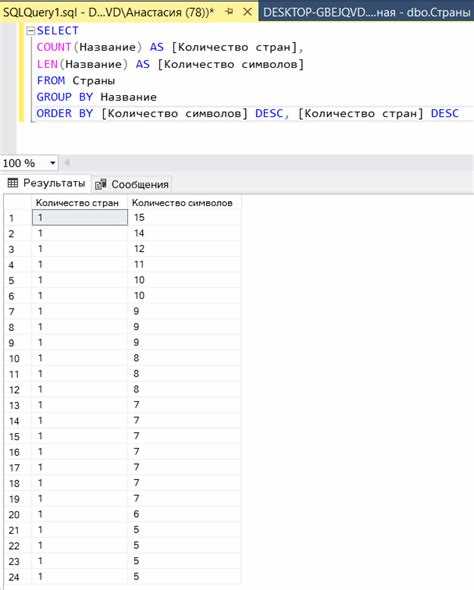Screen dimensions: 474x590
Task: Open the 100 % zoom dropdown
Action: (53, 163)
